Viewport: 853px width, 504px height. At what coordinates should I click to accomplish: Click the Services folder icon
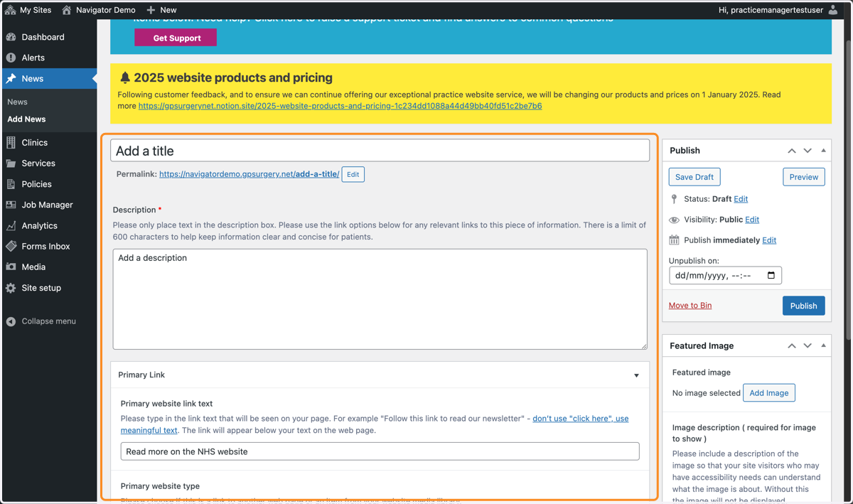[11, 163]
